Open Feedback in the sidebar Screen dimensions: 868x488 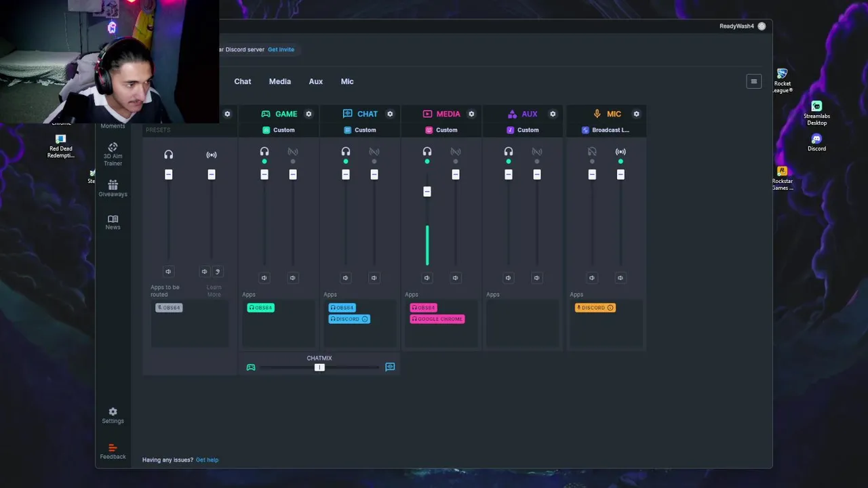click(x=113, y=451)
